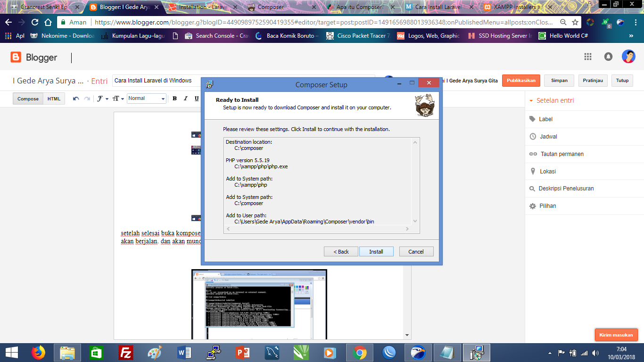644x362 pixels.
Task: Open Pratinjau preview of the post
Action: [593, 81]
